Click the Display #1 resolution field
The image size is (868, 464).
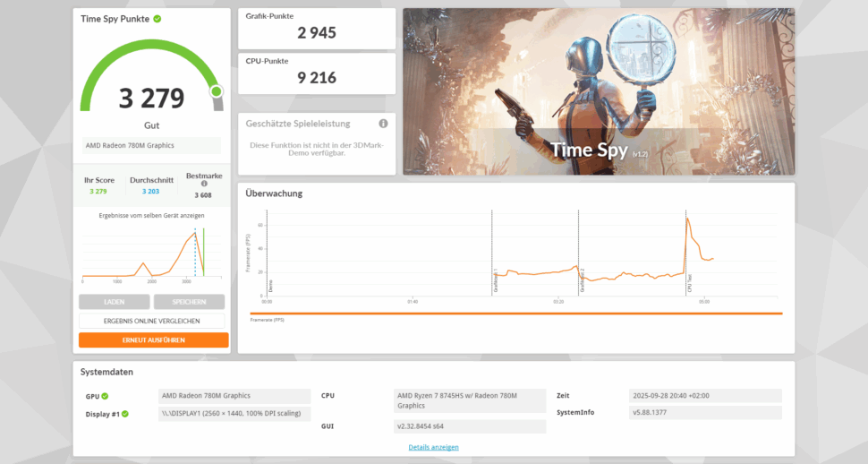[234, 414]
